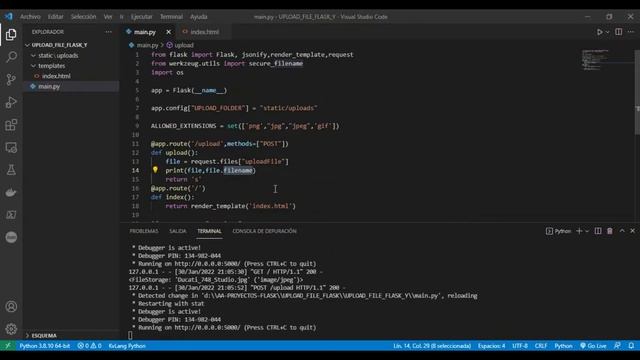Switch to the SALIDA panel tab
640x360 pixels.
(178, 231)
